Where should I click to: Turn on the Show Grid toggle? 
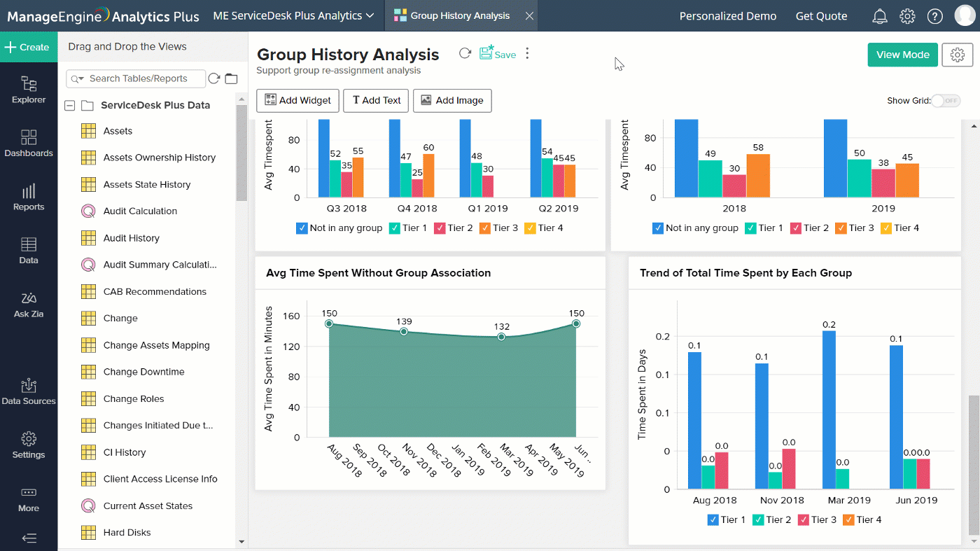(x=946, y=101)
